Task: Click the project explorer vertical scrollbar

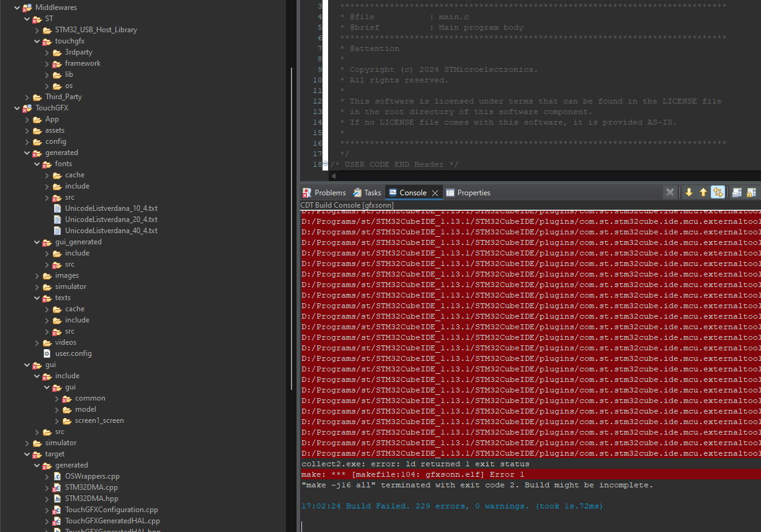Action: pyautogui.click(x=291, y=228)
